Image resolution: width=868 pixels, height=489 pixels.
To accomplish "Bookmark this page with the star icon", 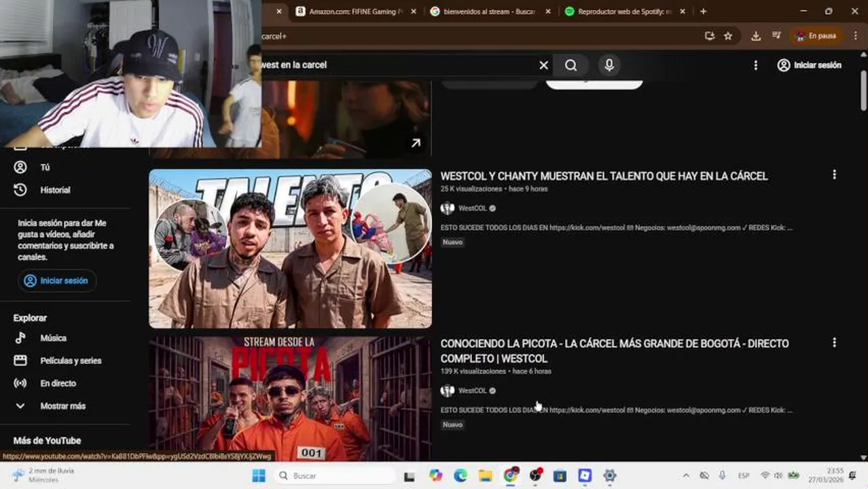I will coord(728,36).
